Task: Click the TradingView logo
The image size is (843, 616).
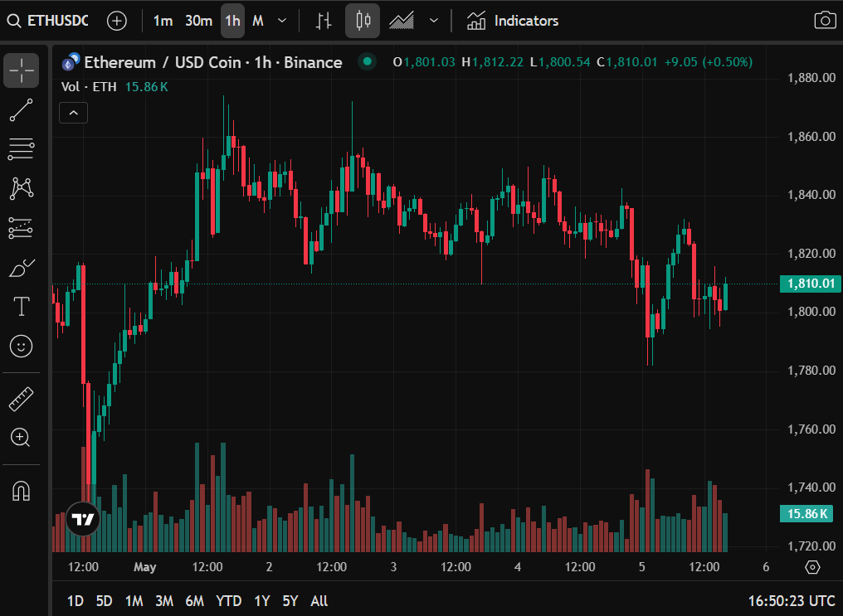Action: pos(83,519)
